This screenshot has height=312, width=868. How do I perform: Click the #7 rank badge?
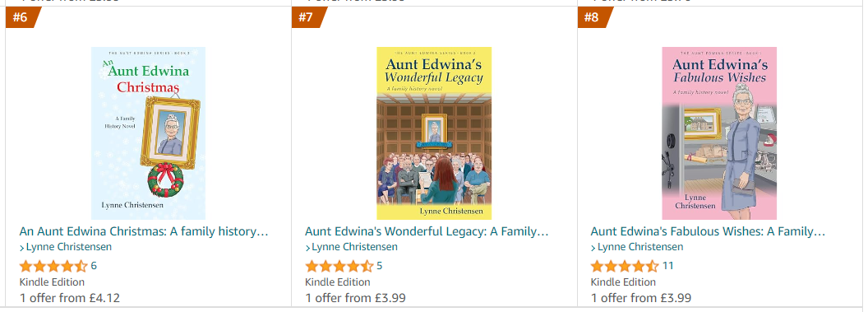point(308,17)
